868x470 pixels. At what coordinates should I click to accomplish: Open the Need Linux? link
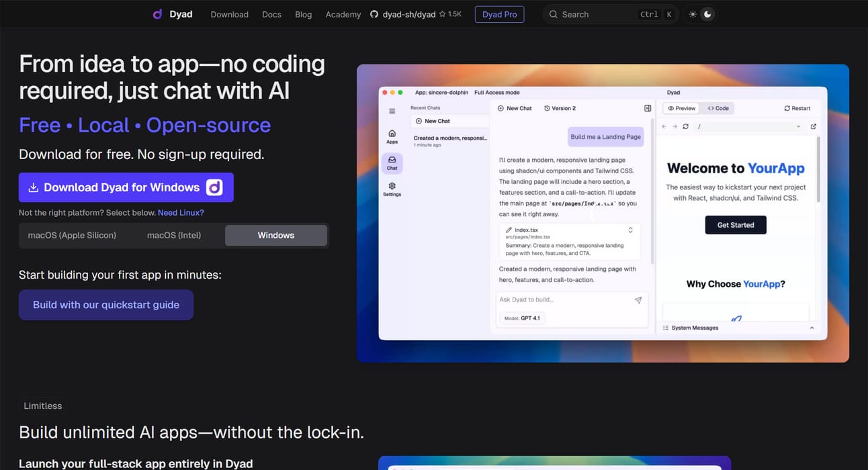[x=181, y=212]
